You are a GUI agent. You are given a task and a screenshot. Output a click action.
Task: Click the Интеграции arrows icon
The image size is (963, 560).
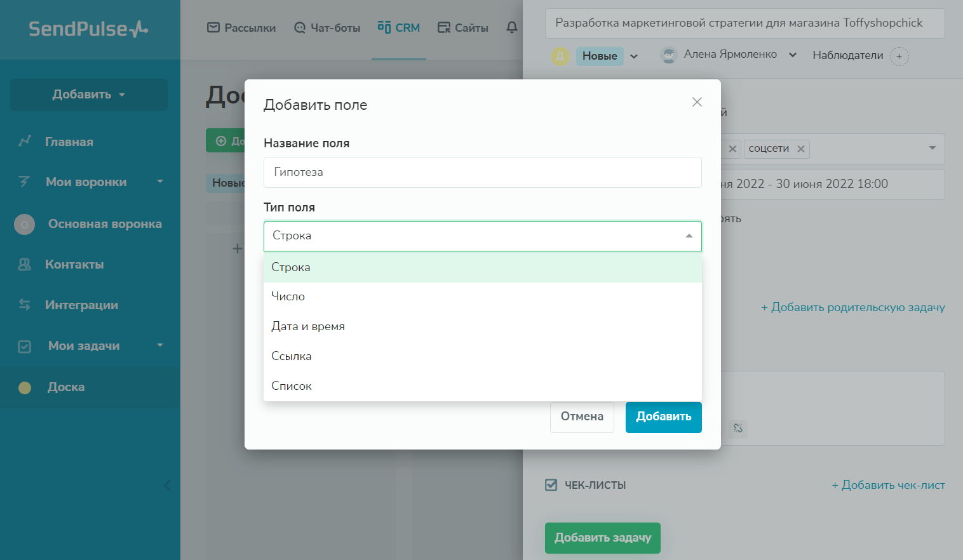(x=25, y=305)
